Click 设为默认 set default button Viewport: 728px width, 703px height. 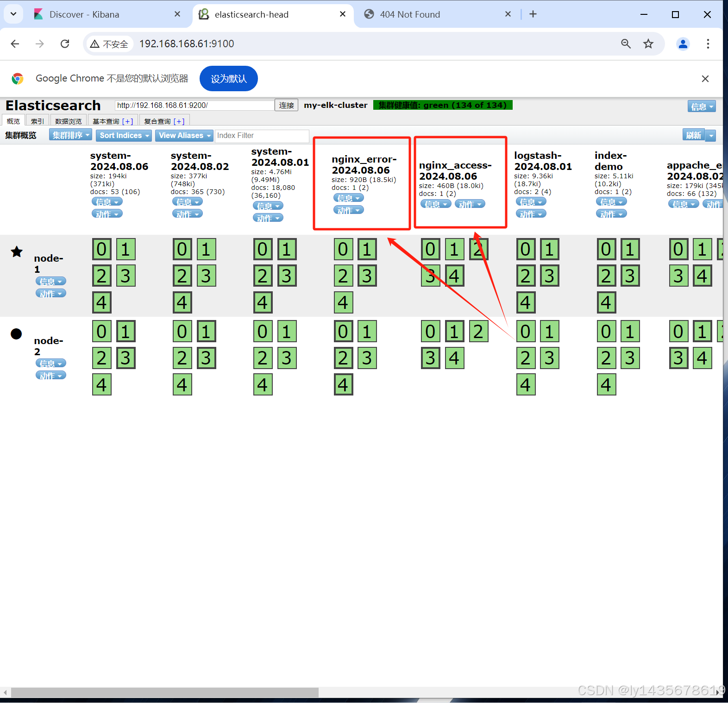tap(229, 79)
